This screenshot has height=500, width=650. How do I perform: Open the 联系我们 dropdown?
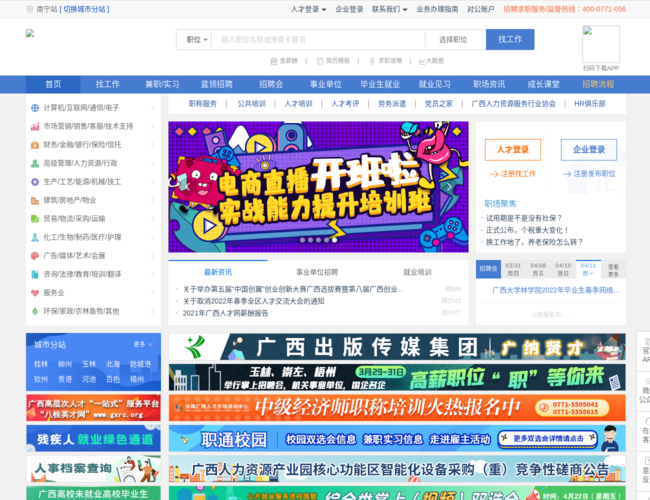(389, 9)
